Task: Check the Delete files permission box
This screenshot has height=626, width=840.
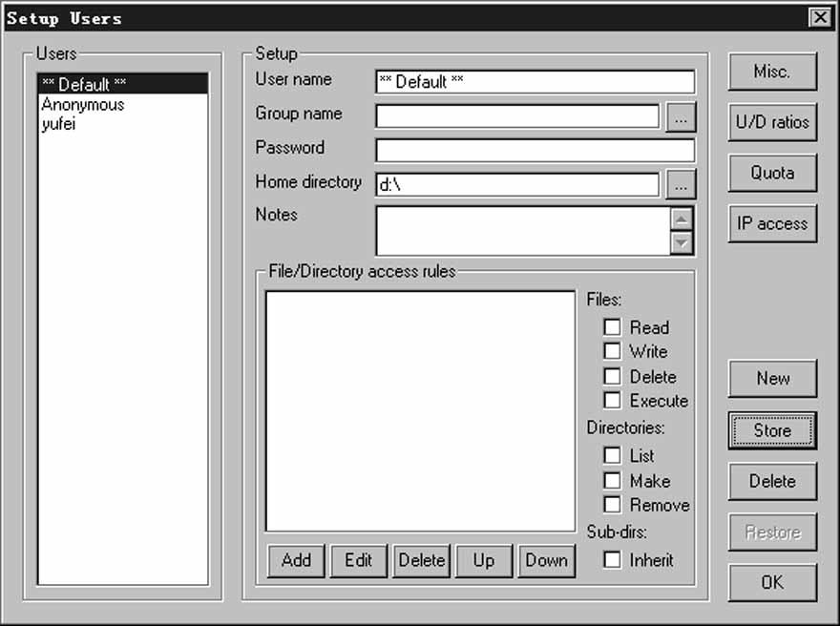Action: click(x=612, y=376)
